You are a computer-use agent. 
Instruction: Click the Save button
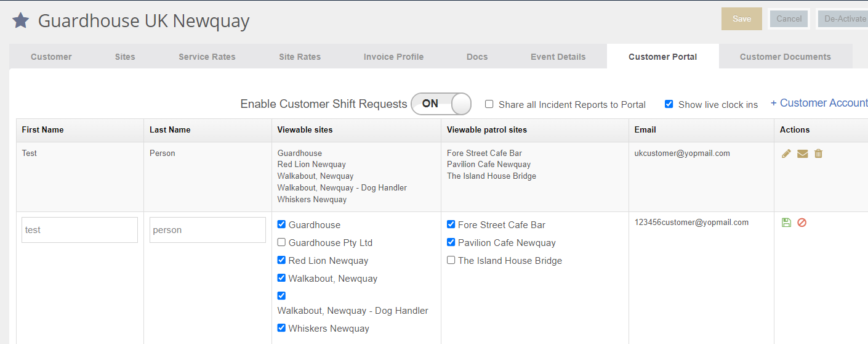tap(742, 19)
